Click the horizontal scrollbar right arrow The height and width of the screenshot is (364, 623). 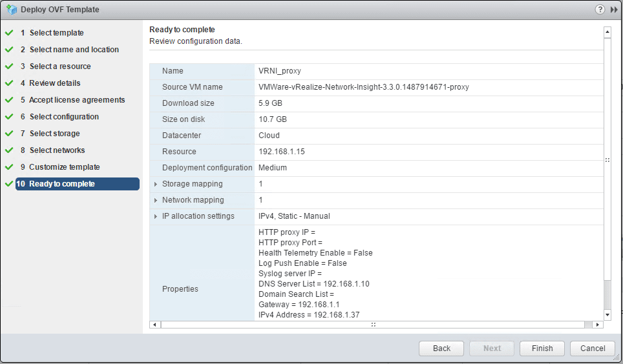pyautogui.click(x=597, y=325)
